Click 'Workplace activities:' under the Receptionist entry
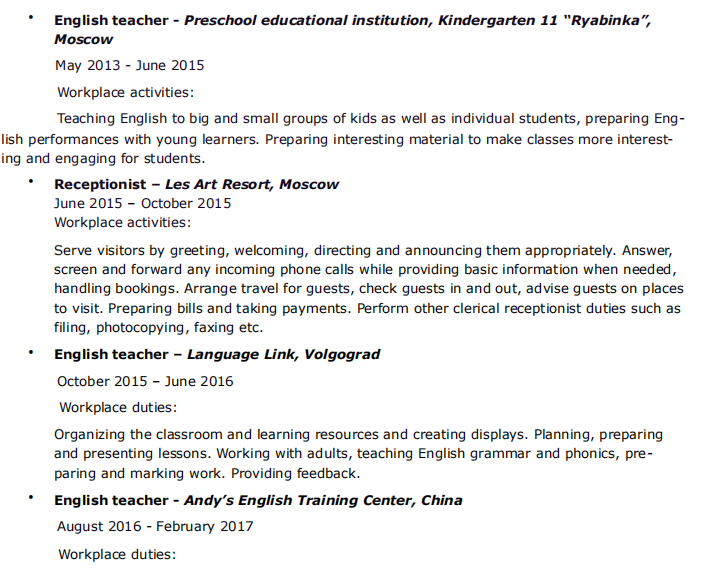The height and width of the screenshot is (572, 717). [x=122, y=222]
